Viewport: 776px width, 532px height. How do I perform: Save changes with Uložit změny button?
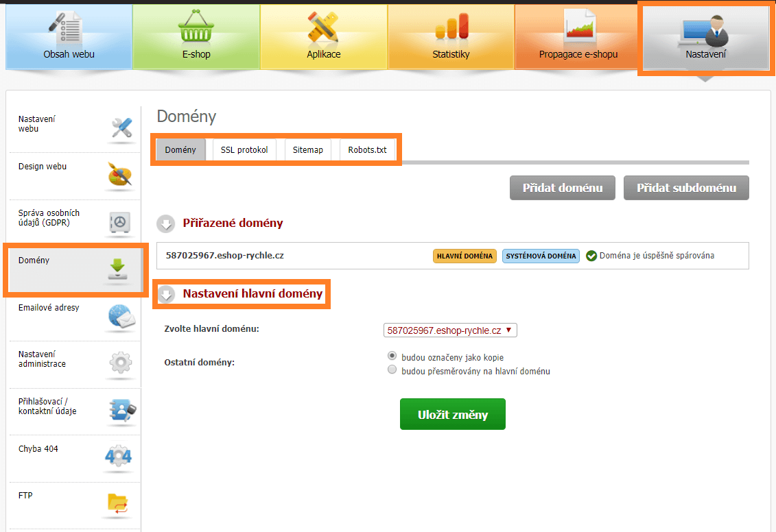pos(453,414)
